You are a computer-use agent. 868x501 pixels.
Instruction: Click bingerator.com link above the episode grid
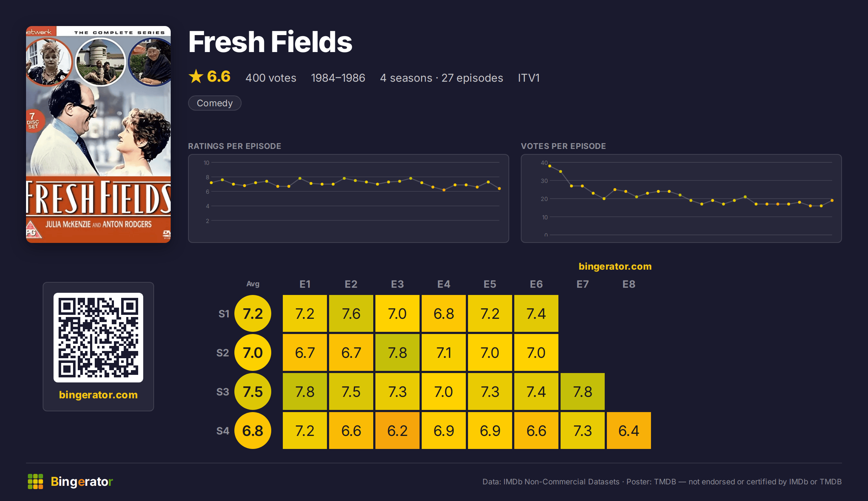click(x=615, y=266)
